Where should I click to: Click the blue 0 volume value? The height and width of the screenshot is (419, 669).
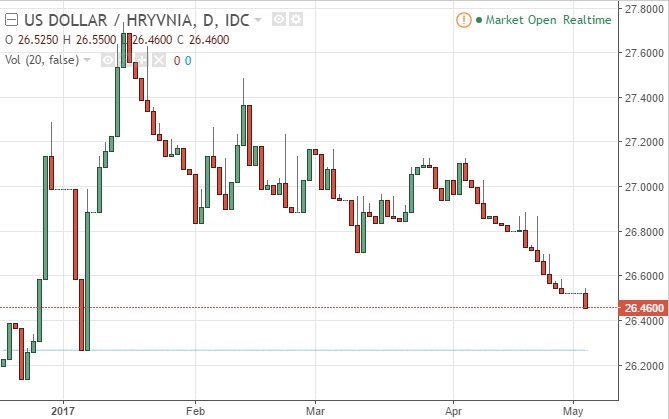click(x=188, y=61)
